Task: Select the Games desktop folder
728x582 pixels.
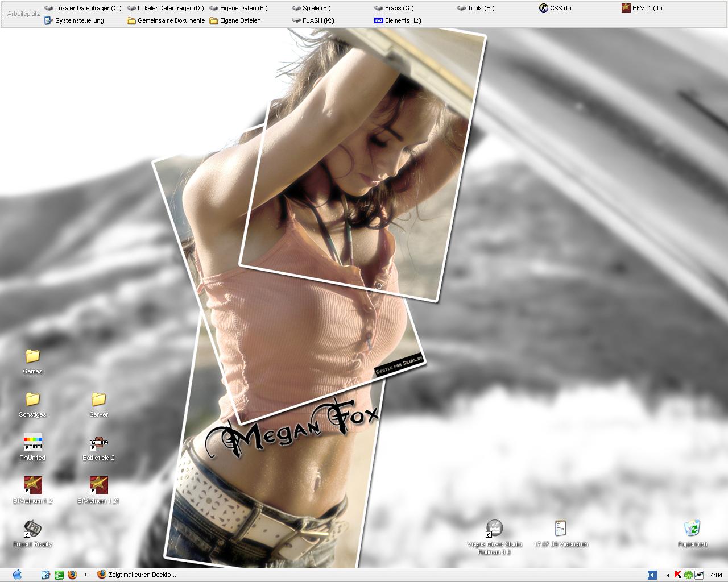Action: click(32, 361)
